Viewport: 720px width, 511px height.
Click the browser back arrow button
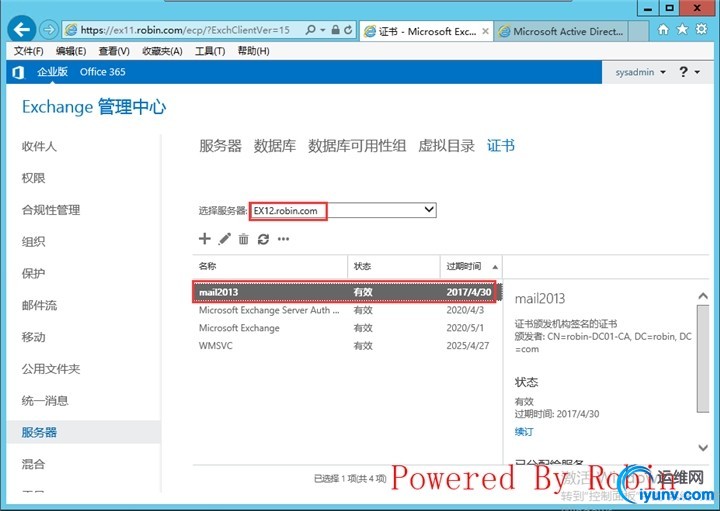[22, 30]
